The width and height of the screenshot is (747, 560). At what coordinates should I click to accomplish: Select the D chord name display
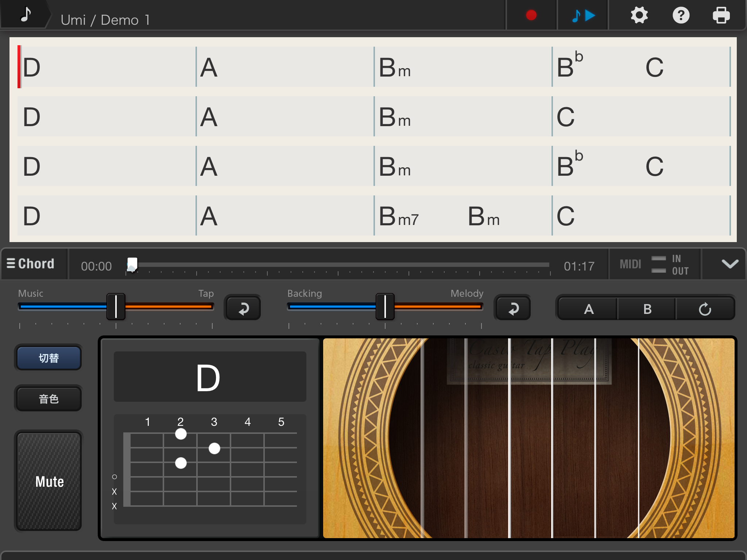point(210,377)
